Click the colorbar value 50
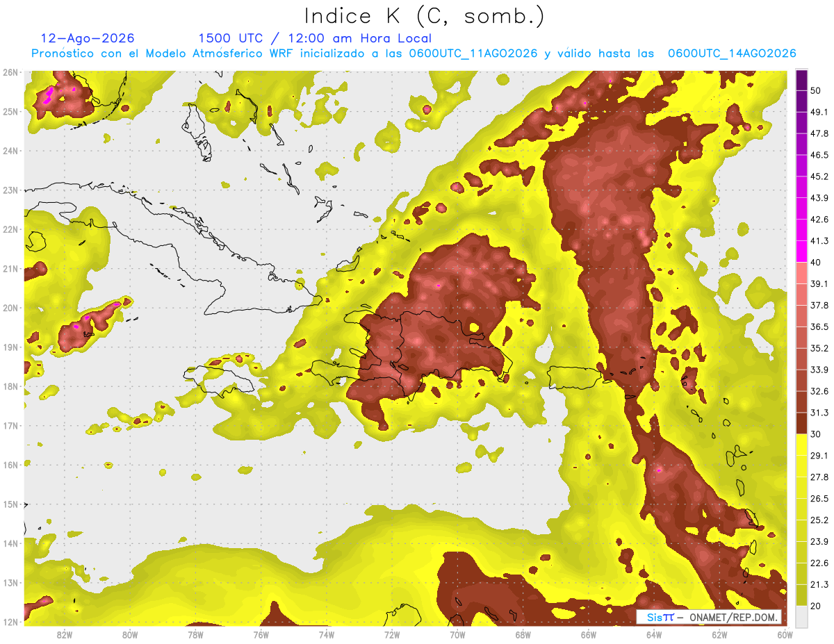Viewport: 834px width, 644px height. pos(816,90)
